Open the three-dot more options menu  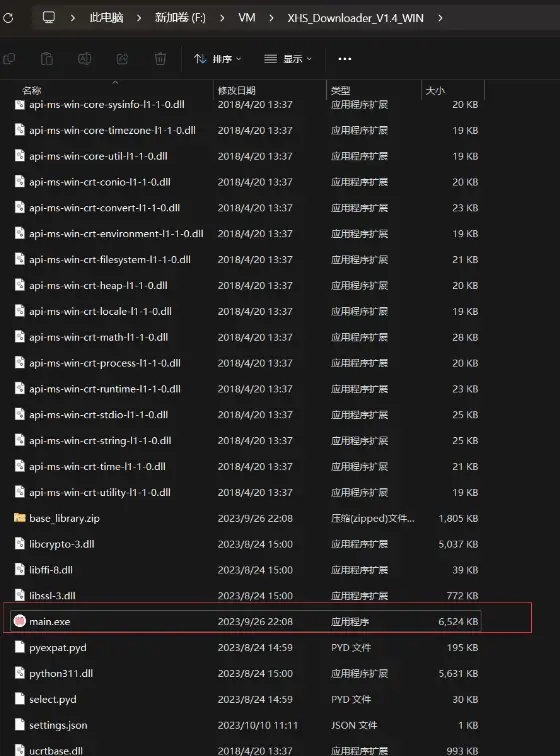345,59
